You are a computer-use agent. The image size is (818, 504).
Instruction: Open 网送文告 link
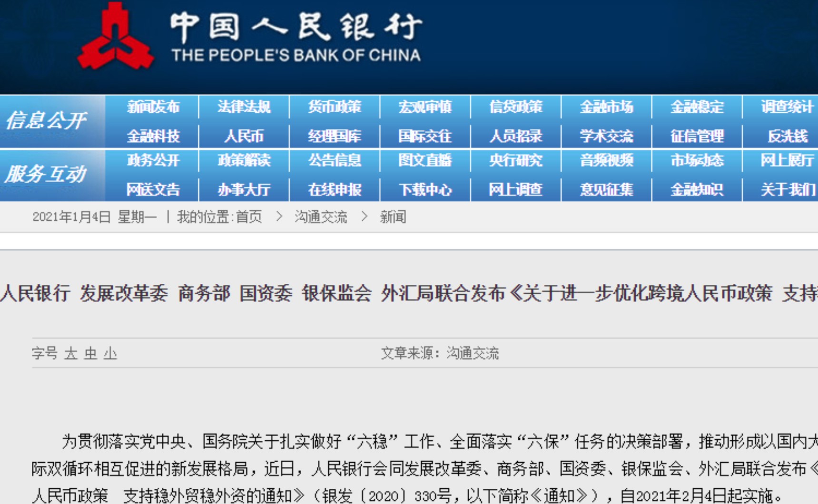point(153,190)
